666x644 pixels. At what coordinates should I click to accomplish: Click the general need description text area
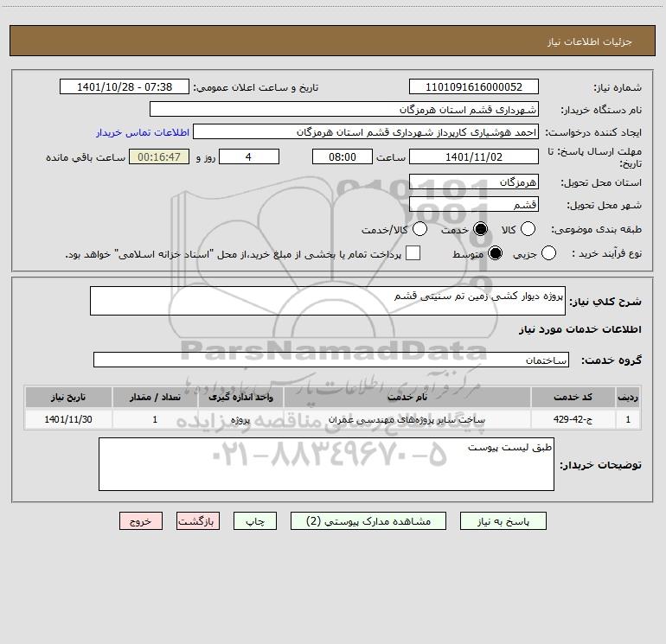pos(328,301)
